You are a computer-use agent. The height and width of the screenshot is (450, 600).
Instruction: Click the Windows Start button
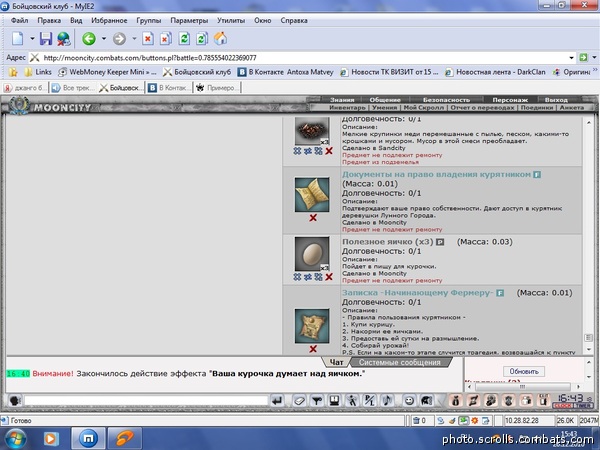[15, 439]
